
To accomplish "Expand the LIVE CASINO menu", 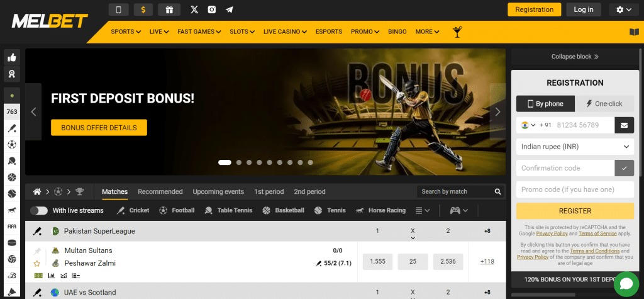I will (285, 31).
